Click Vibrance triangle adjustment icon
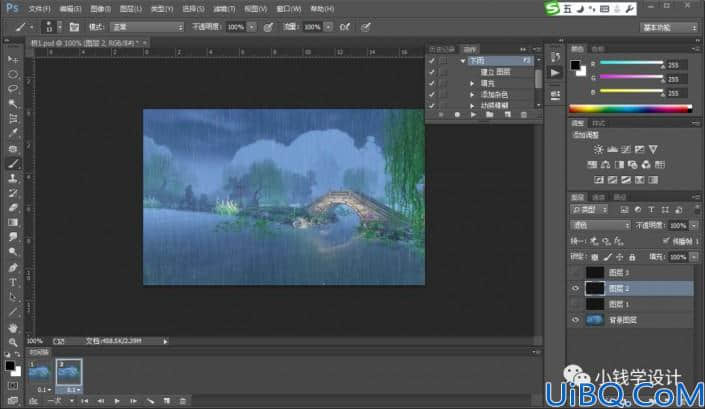Image resolution: width=705 pixels, height=409 pixels. tap(653, 149)
